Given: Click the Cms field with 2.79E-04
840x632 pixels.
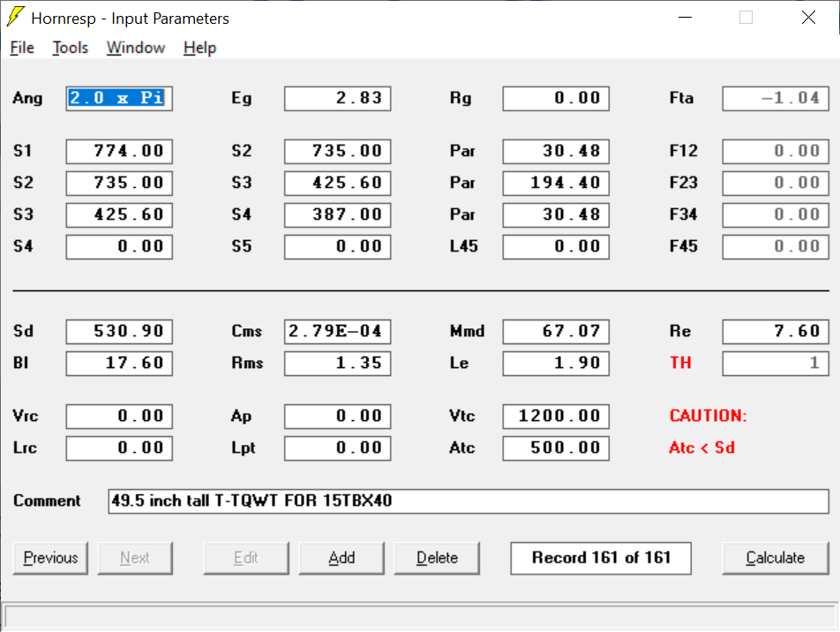Looking at the screenshot, I should tap(337, 331).
